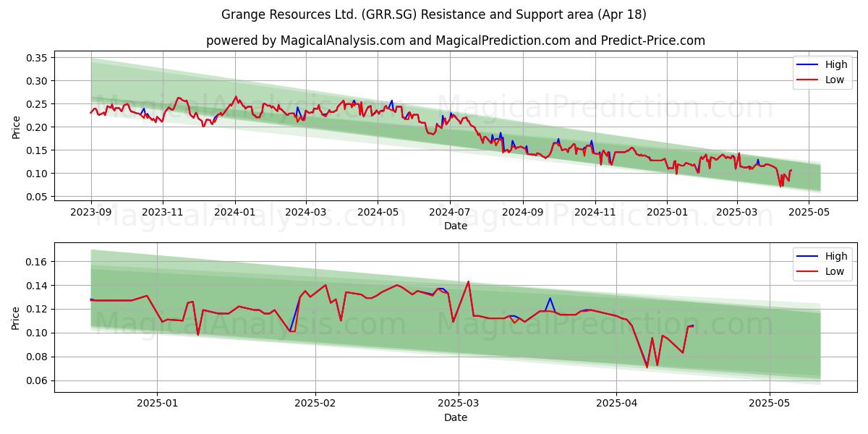Click the '0.20' price tick in top chart
Screen dimensions: 868x434
(x=36, y=127)
